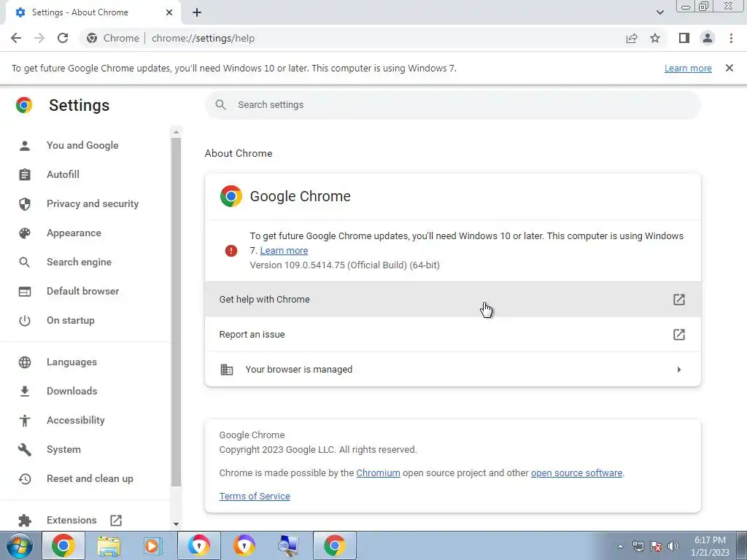
Task: Click the shield icon beside Privacy and security
Action: (x=25, y=204)
